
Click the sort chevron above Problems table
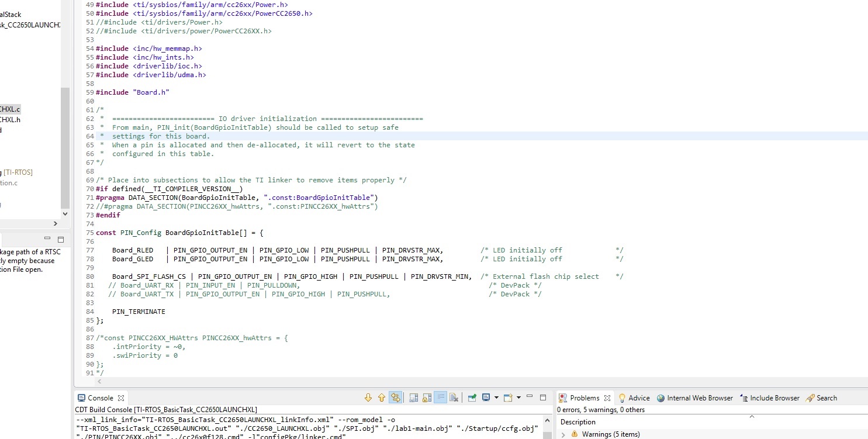752,417
